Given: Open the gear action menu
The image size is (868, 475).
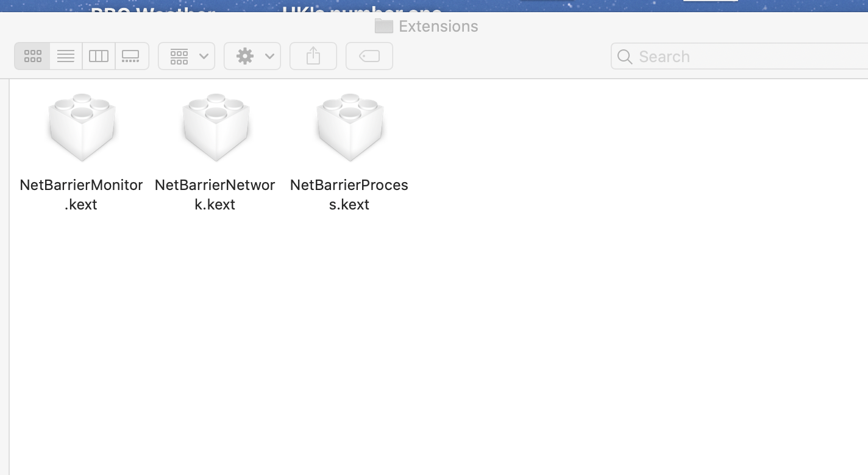Looking at the screenshot, I should [x=252, y=56].
